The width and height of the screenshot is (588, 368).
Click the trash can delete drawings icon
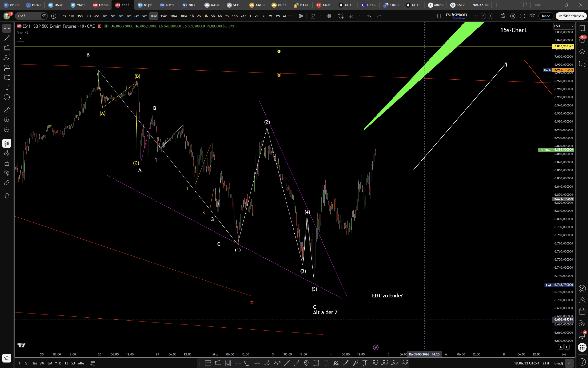[7, 196]
